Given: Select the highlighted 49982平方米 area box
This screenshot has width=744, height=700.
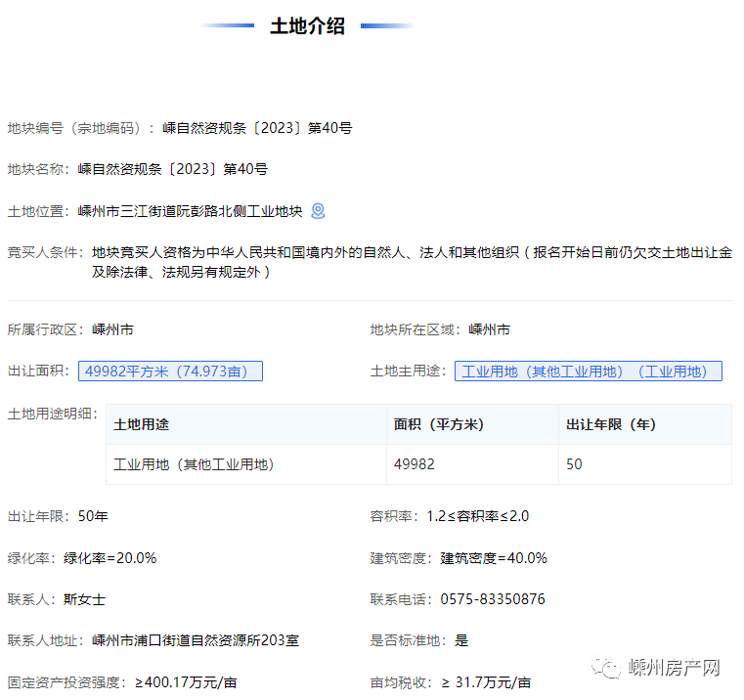Looking at the screenshot, I should pyautogui.click(x=170, y=372).
